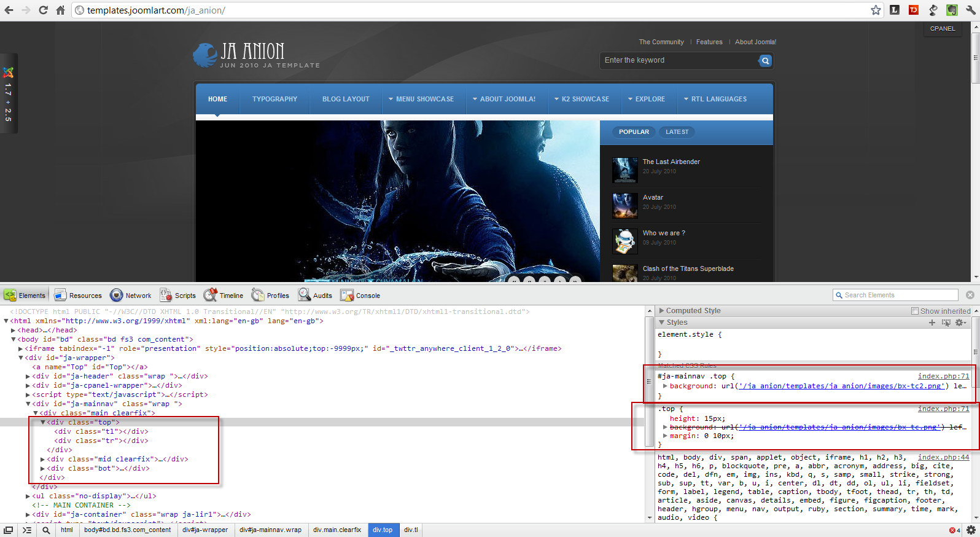Open the K2 Showcase menu
This screenshot has width=980, height=537.
pos(582,99)
